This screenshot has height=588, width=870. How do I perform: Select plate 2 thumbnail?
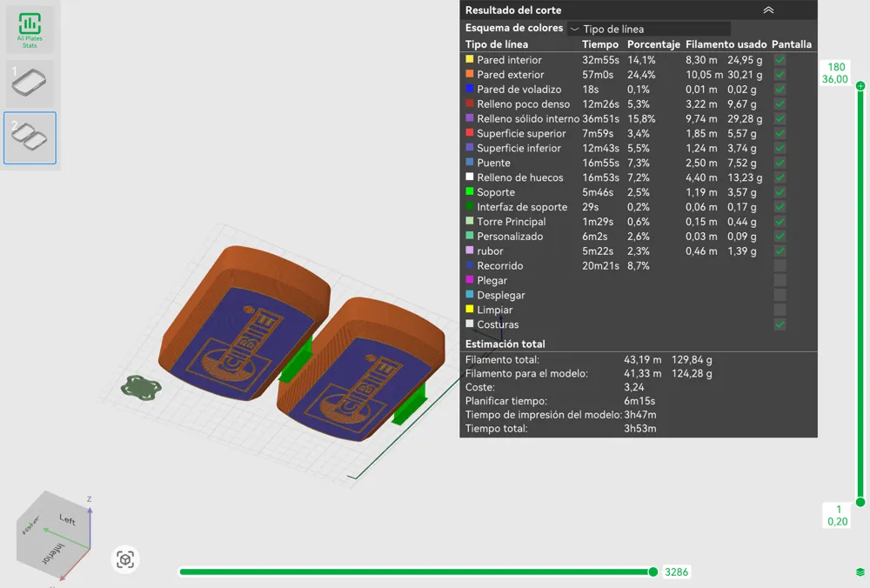pyautogui.click(x=30, y=137)
